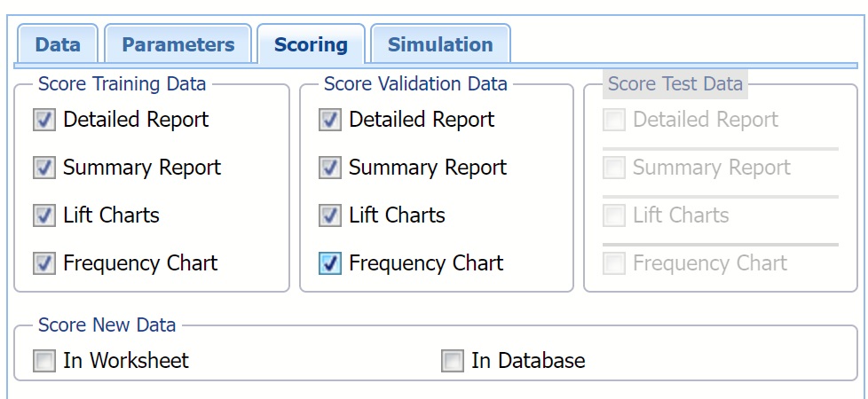Click the Score New Data group label

tap(107, 325)
